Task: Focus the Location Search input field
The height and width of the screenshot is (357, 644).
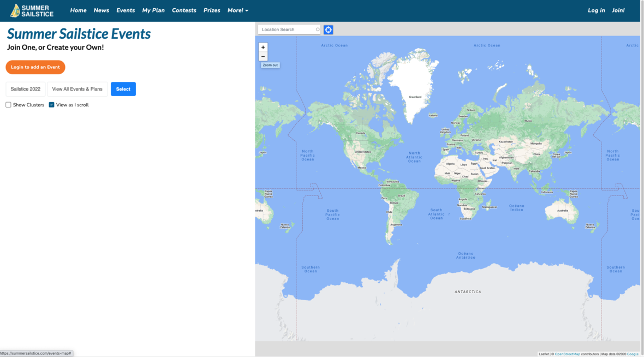Action: click(x=287, y=29)
